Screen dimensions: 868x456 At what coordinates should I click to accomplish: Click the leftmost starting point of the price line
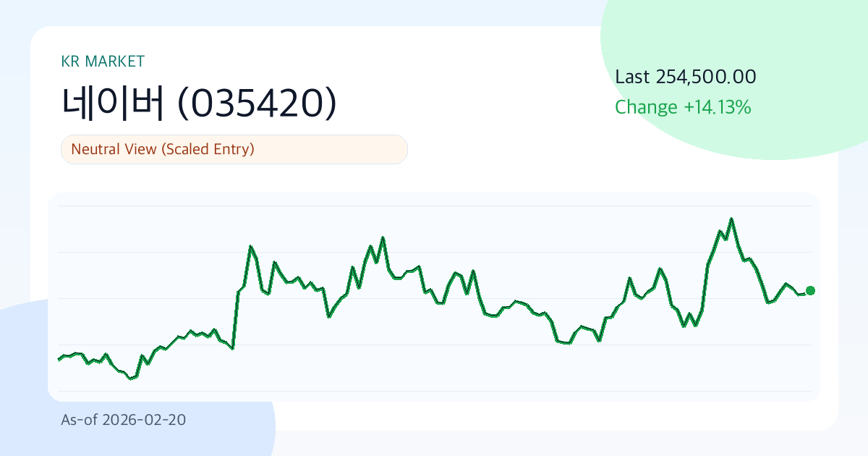(59, 359)
